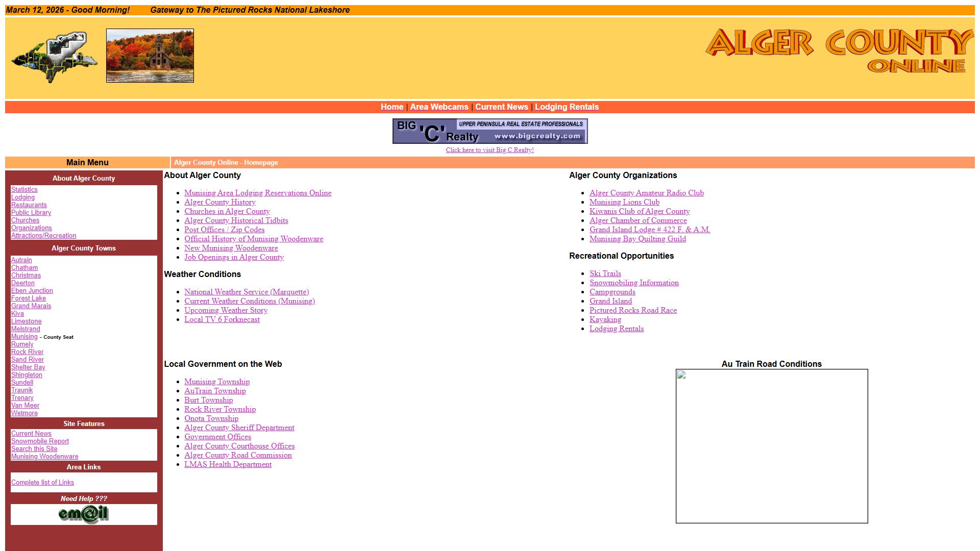Screen dimensions: 980x551
Task: Open the Au Train road conditions image
Action: [x=771, y=446]
